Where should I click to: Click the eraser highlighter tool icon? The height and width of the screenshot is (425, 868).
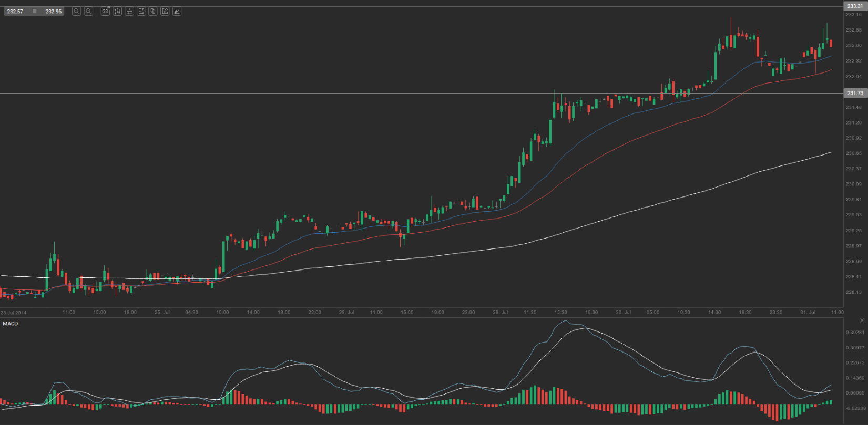(x=177, y=11)
